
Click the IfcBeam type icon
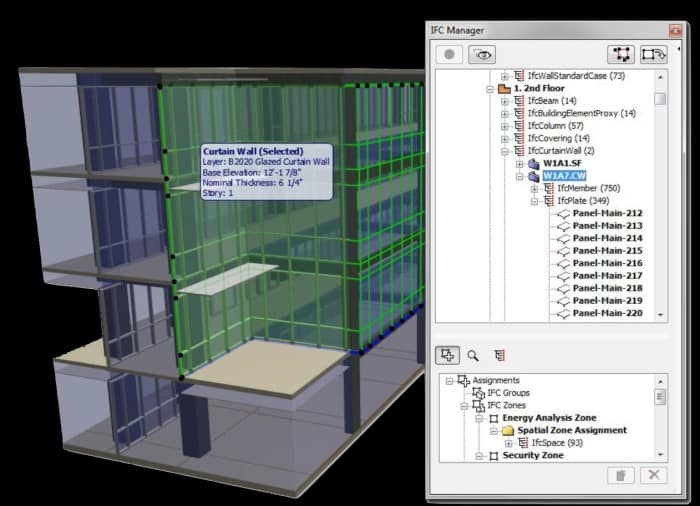tap(518, 101)
